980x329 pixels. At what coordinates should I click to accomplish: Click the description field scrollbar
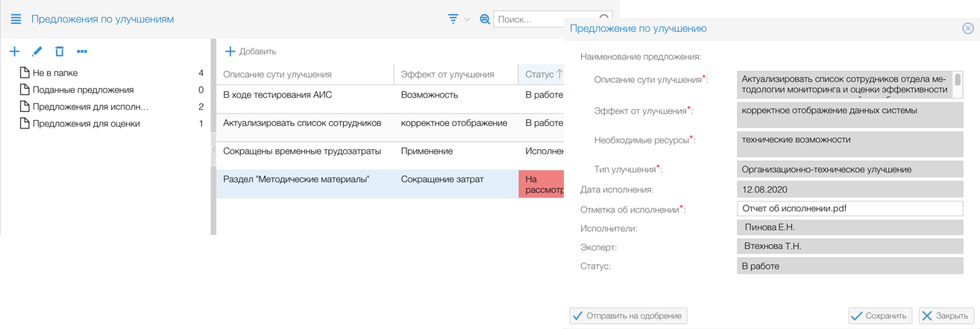pyautogui.click(x=958, y=81)
